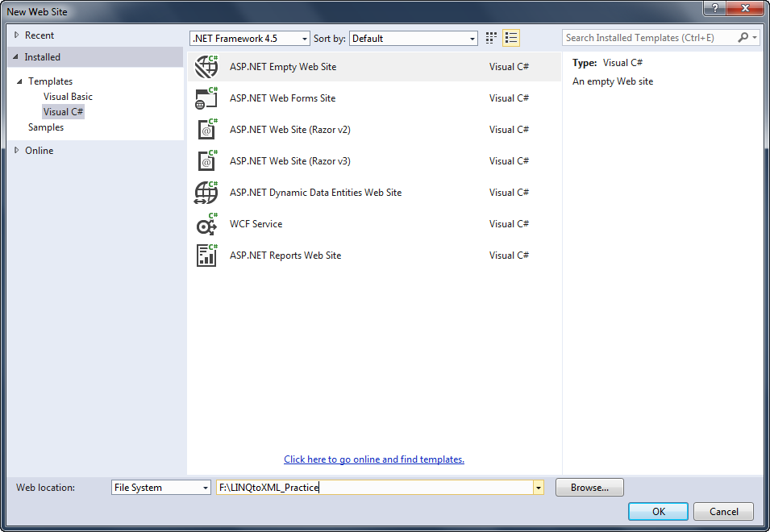This screenshot has height=532, width=770.
Task: Click the Razor v3 web site icon
Action: coord(206,161)
